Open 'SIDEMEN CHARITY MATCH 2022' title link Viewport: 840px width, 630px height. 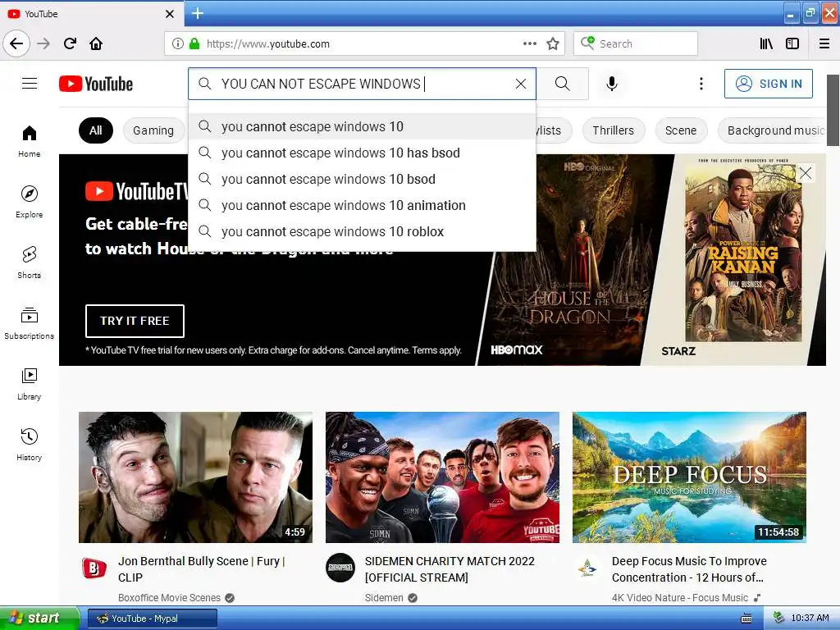[x=450, y=569]
